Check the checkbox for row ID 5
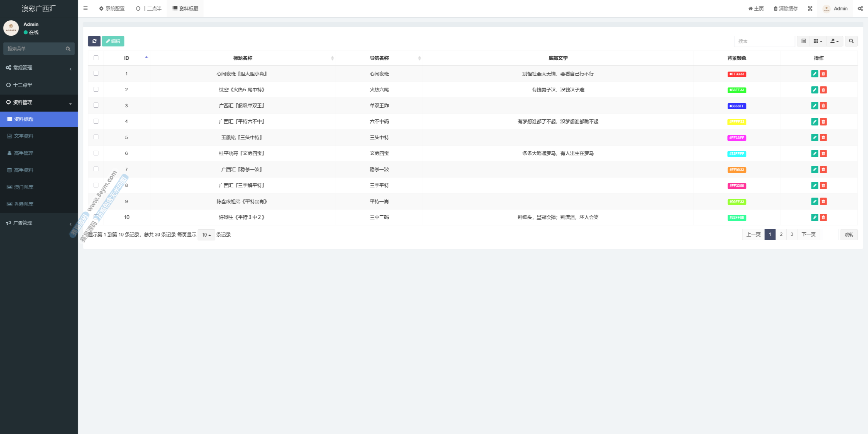868x434 pixels. coord(96,137)
